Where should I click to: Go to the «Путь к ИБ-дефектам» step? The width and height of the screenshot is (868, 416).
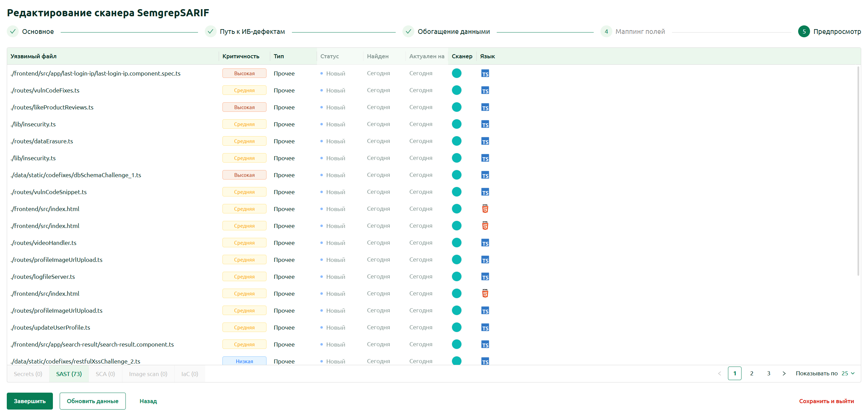coord(245,32)
